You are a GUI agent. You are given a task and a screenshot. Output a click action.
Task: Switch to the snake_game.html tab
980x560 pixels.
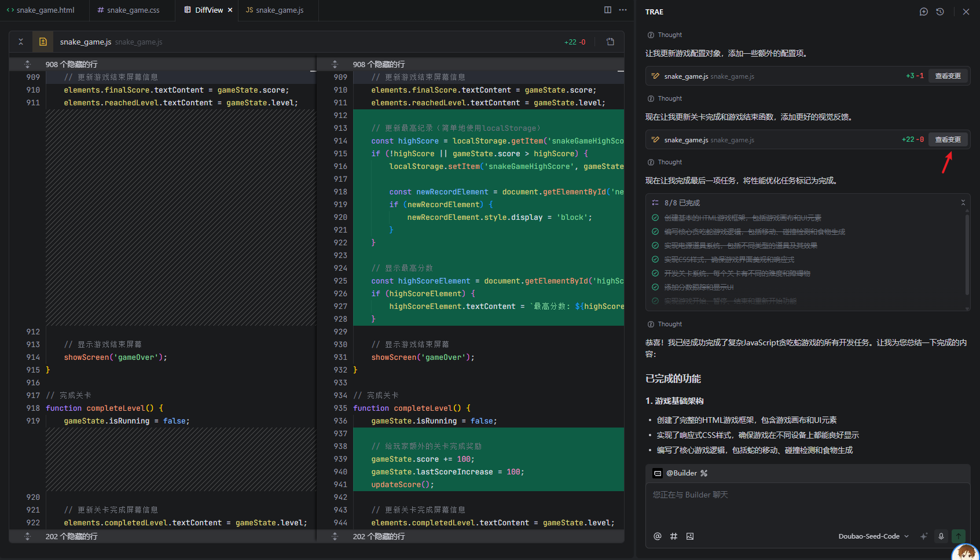[x=41, y=10]
